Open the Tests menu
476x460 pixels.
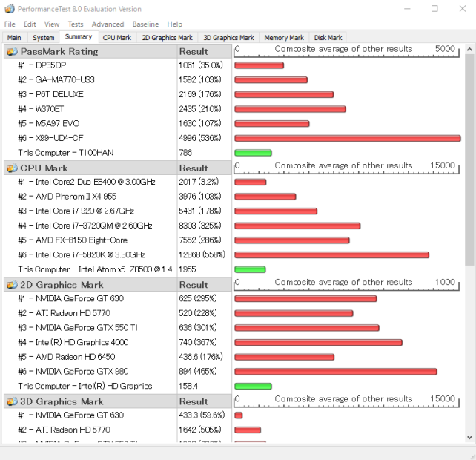click(76, 24)
